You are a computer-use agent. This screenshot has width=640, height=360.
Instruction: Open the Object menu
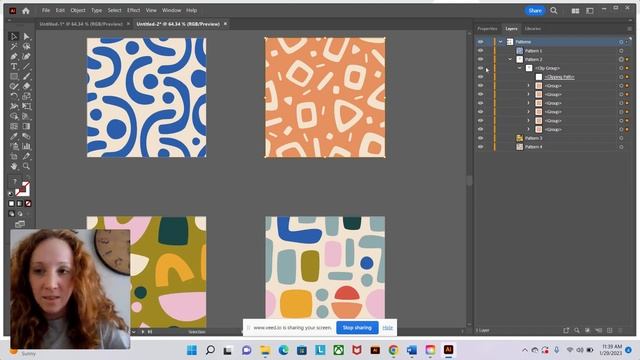tap(78, 11)
